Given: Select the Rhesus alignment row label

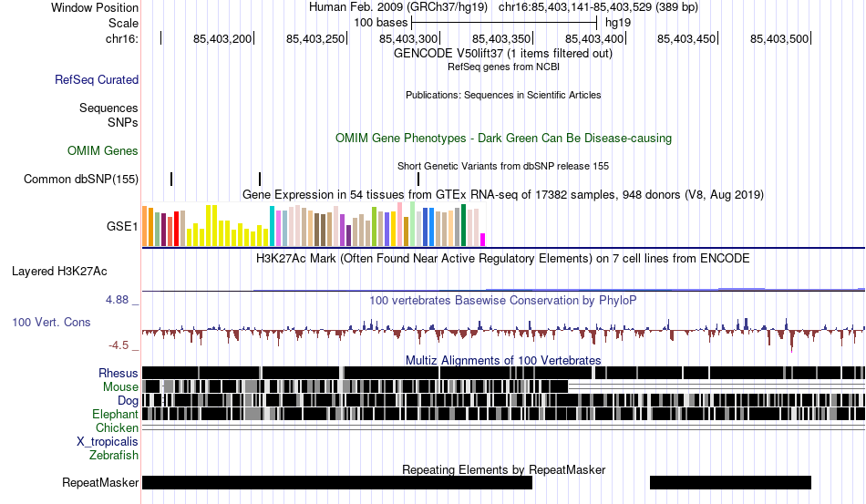Looking at the screenshot, I should tap(119, 373).
